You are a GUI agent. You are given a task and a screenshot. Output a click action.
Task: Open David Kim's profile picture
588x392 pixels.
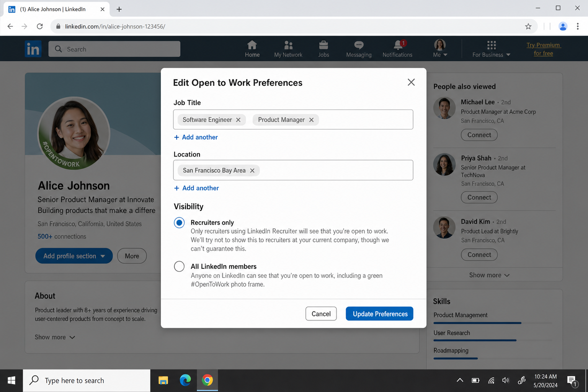(x=444, y=227)
